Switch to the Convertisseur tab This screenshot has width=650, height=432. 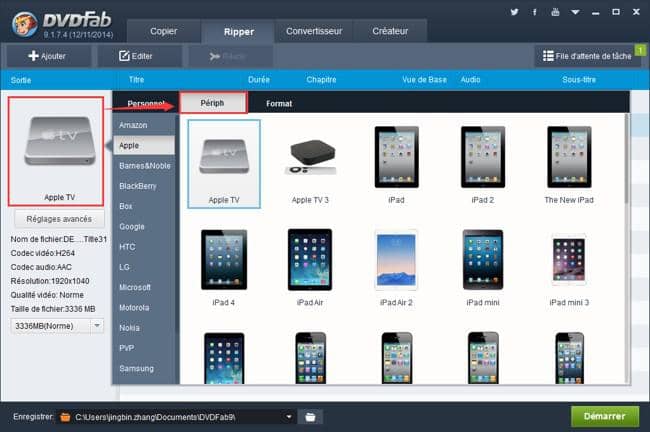[314, 31]
